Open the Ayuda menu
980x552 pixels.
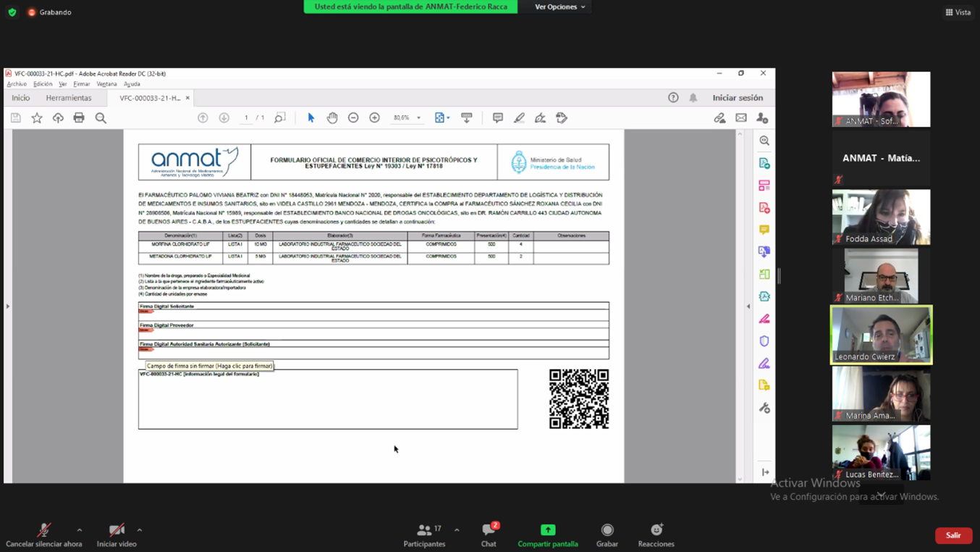[x=132, y=84]
